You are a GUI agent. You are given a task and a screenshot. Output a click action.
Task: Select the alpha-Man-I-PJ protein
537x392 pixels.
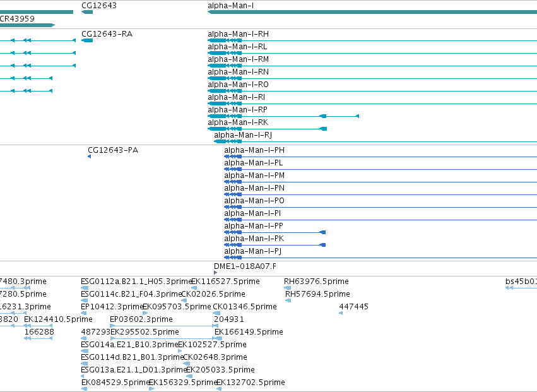[253, 251]
